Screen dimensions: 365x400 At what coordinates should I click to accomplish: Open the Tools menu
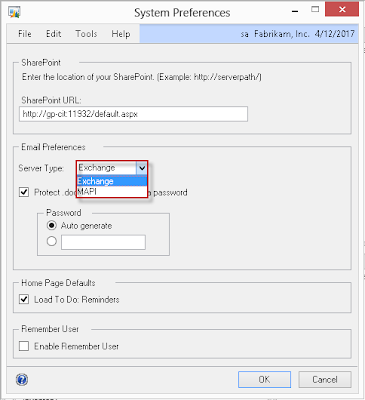86,34
